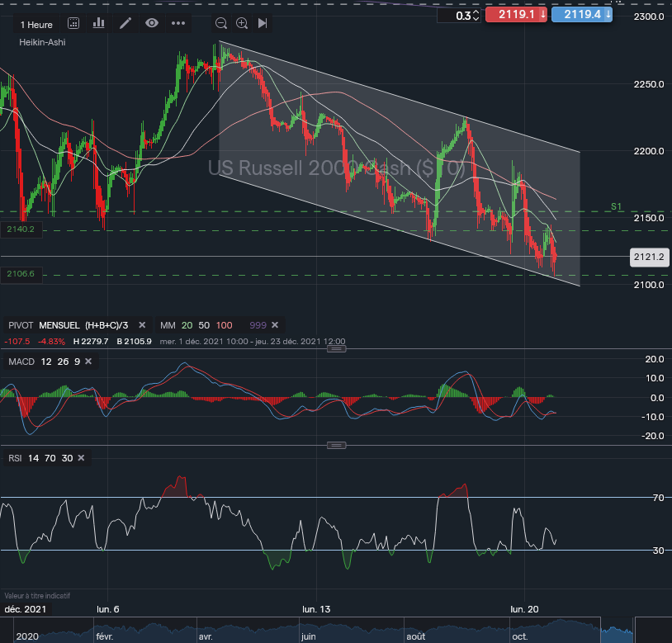This screenshot has width=672, height=643.
Task: Click the red 2119.1 sell price button
Action: click(x=516, y=15)
